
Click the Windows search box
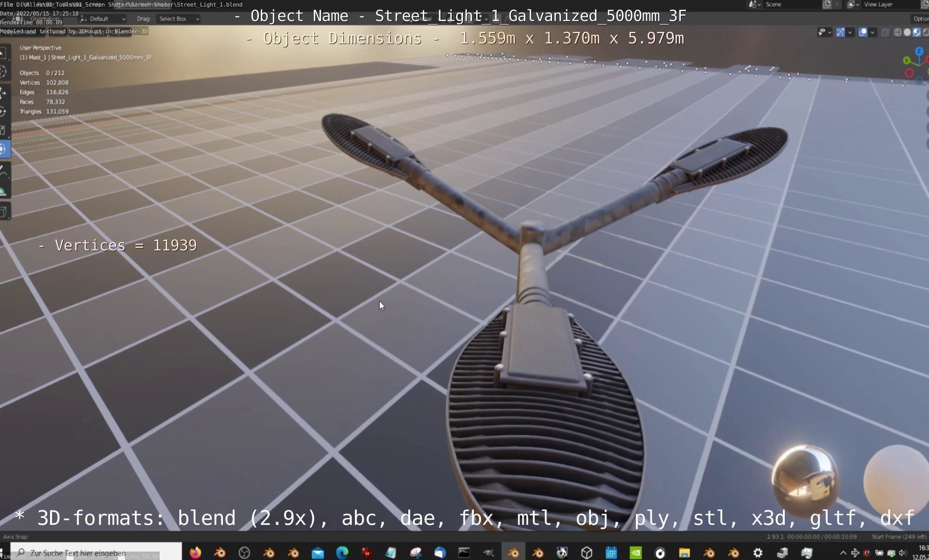pyautogui.click(x=96, y=553)
